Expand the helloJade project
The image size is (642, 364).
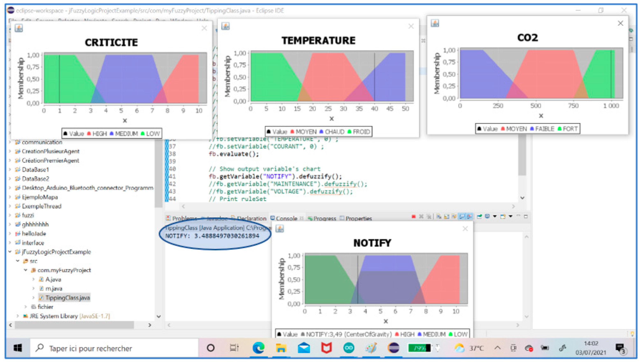coord(10,233)
